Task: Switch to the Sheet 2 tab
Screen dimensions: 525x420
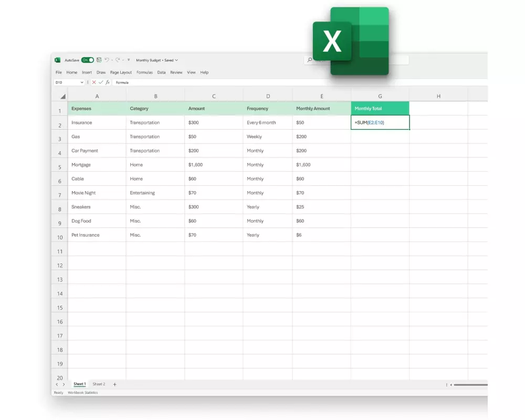Action: coord(99,384)
